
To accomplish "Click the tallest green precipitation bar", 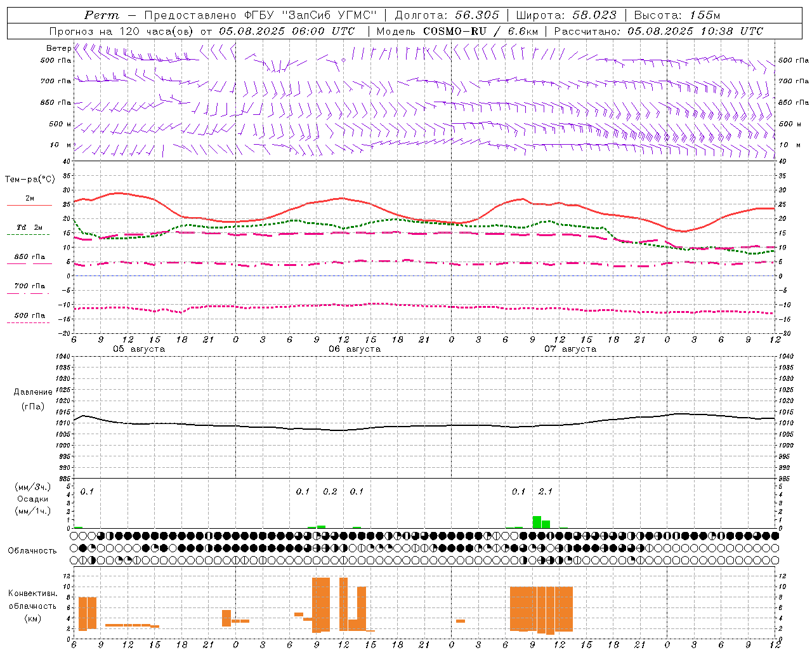I will (x=537, y=522).
